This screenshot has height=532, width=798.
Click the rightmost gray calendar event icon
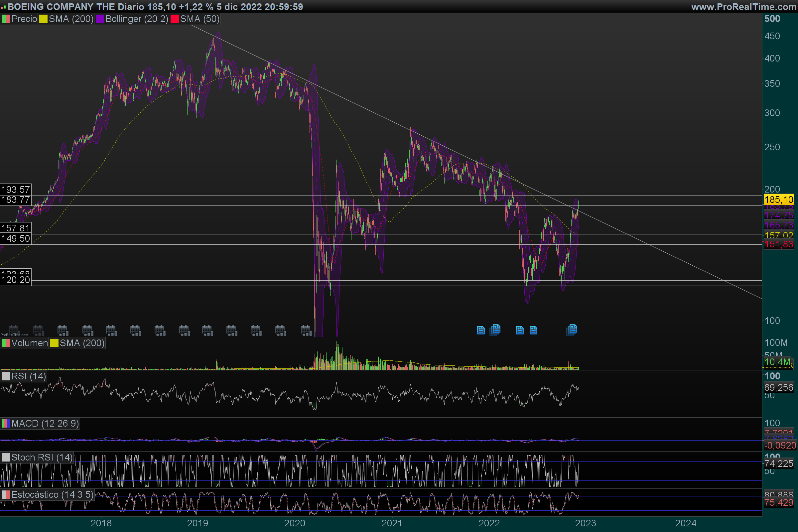[306, 330]
